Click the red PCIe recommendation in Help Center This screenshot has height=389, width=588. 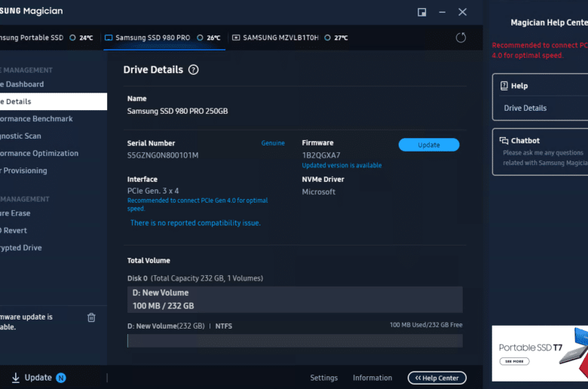click(540, 51)
